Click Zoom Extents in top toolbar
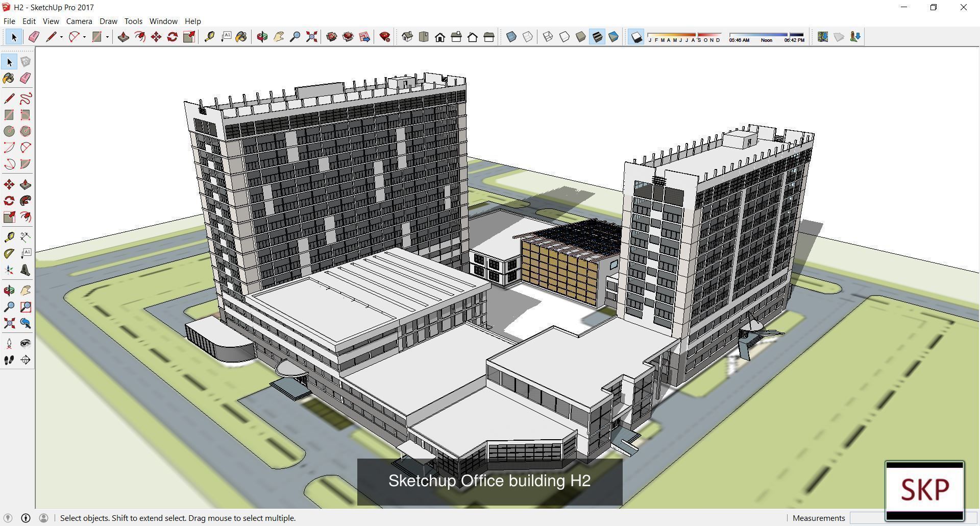This screenshot has height=526, width=980. (311, 37)
